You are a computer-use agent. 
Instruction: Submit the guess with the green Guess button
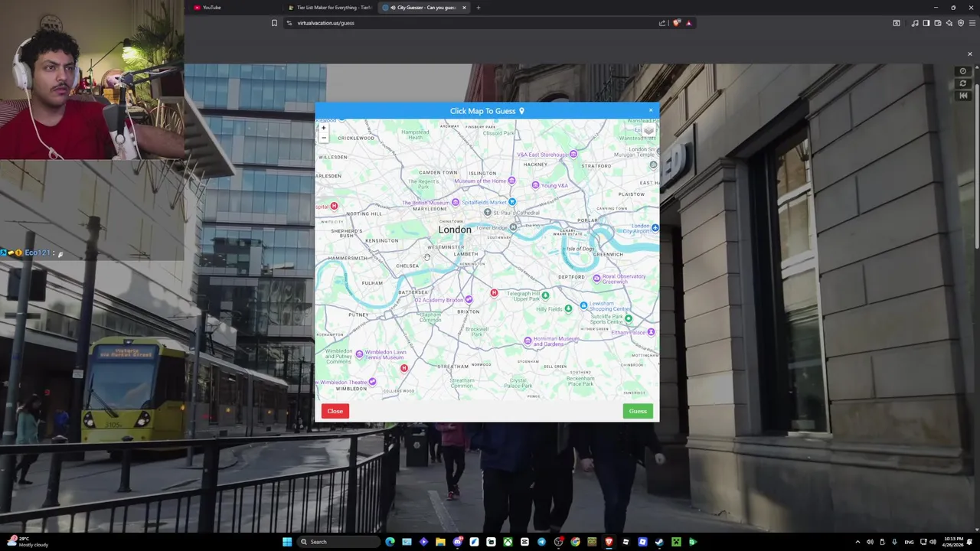point(638,411)
